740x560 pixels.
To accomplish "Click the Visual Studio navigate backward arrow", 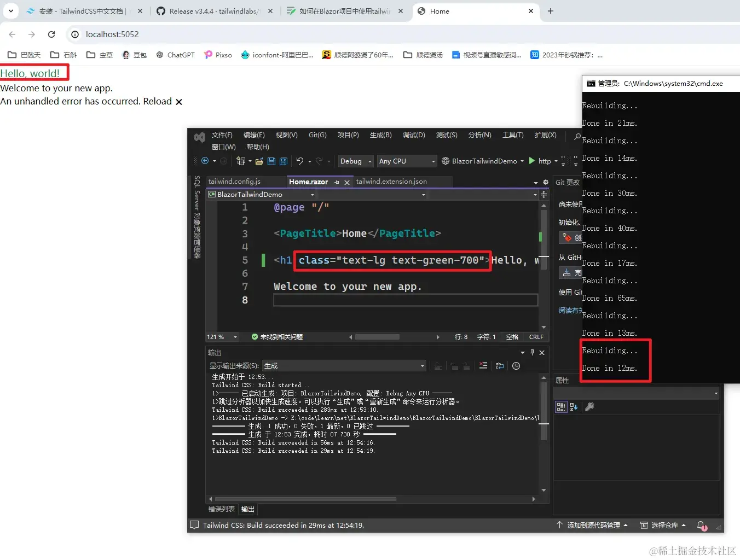I will coord(205,161).
